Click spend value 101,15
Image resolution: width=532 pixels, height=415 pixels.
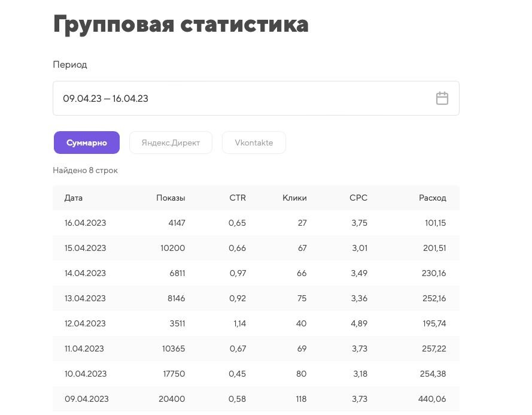point(435,223)
